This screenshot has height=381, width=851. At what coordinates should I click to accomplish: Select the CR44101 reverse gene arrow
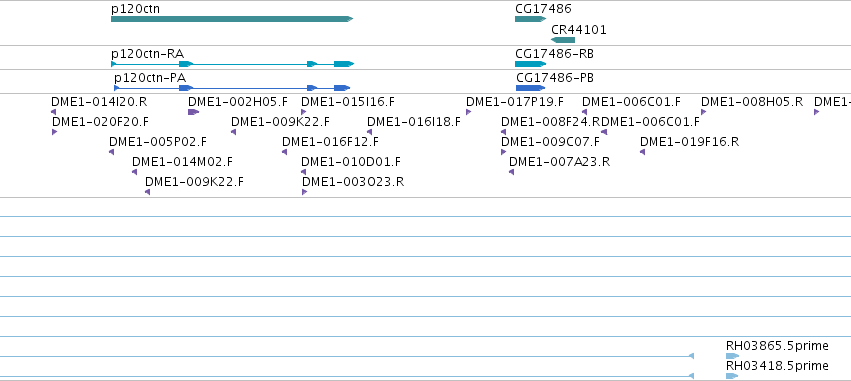pyautogui.click(x=563, y=40)
